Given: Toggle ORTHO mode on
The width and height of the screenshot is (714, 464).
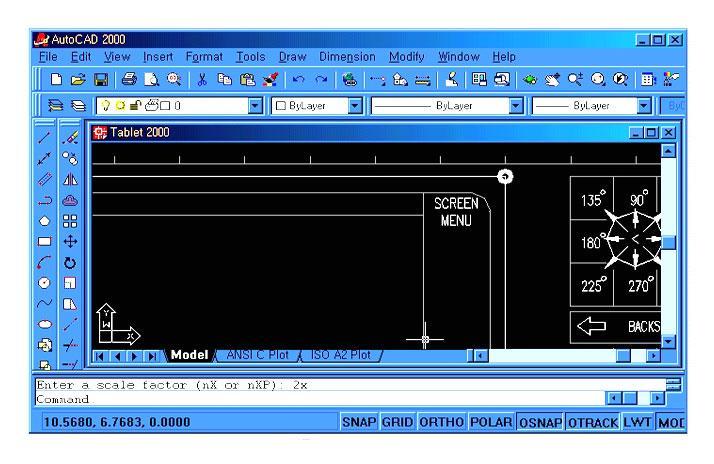Looking at the screenshot, I should (442, 423).
